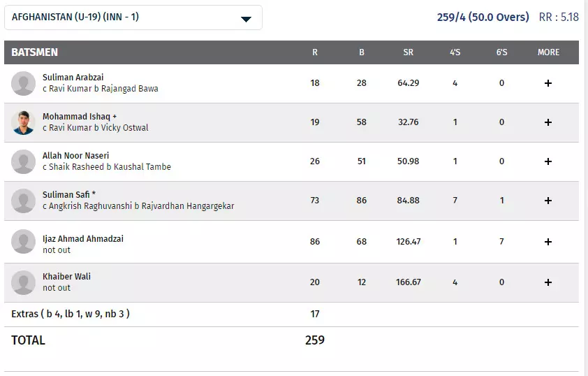This screenshot has height=376, width=588.
Task: Click the 6'S column header
Action: (501, 52)
